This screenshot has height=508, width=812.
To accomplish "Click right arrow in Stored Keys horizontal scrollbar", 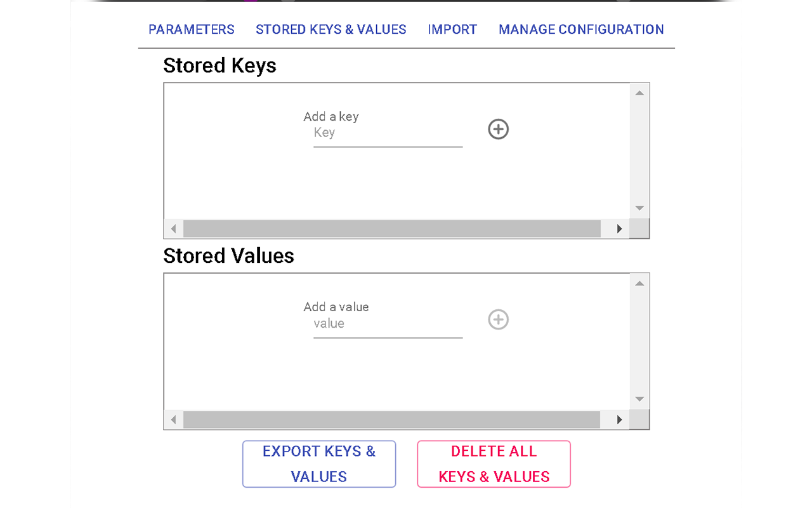I will pos(620,229).
